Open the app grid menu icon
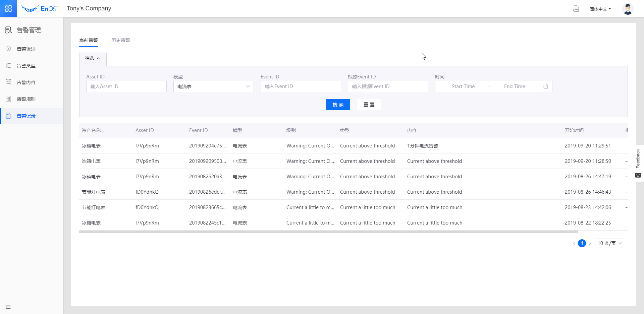 (8, 8)
